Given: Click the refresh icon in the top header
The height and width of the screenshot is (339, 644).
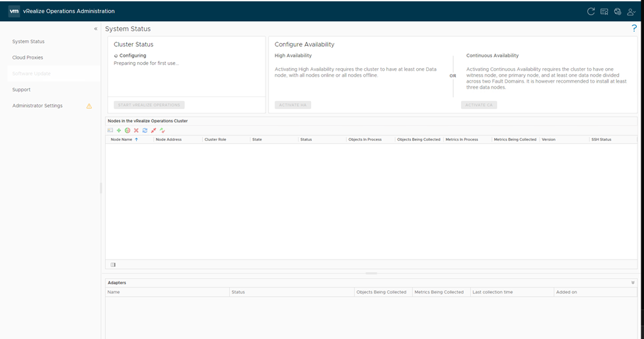Looking at the screenshot, I should point(590,11).
